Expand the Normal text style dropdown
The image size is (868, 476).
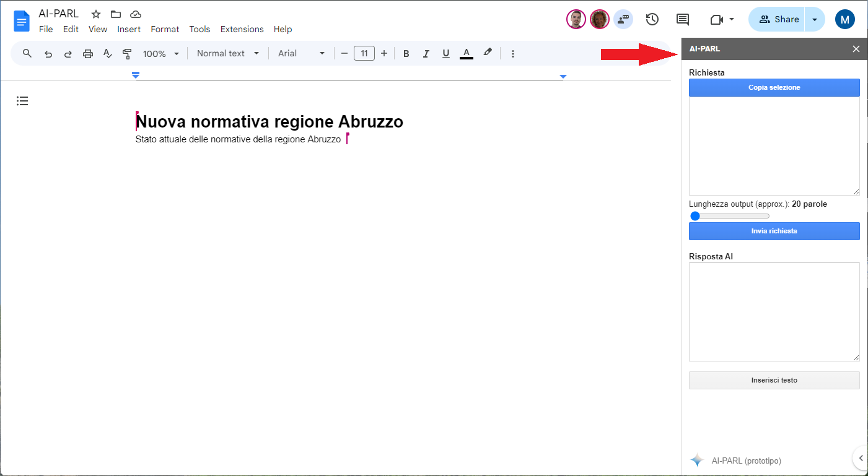click(227, 54)
